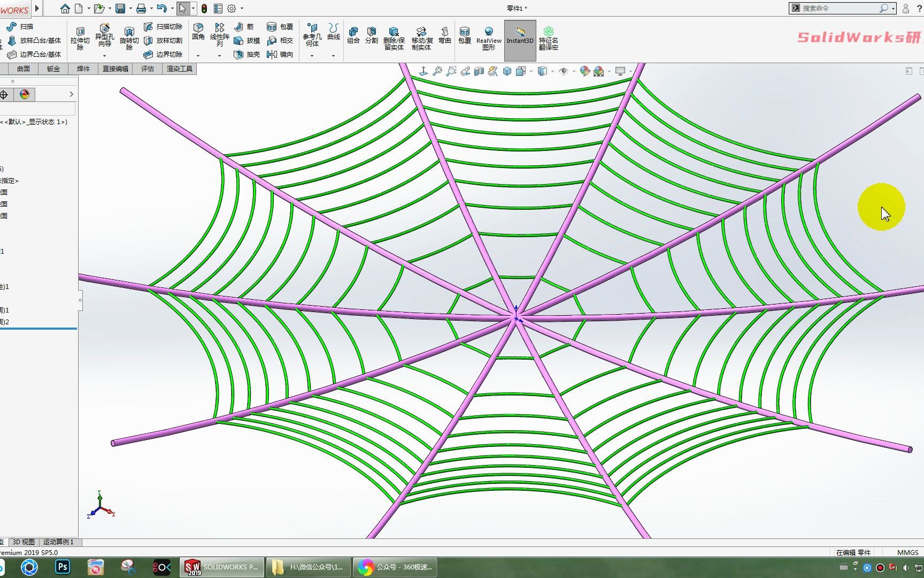Click 删除/保留实体 delete body tool
The height and width of the screenshot is (578, 924).
click(394, 39)
